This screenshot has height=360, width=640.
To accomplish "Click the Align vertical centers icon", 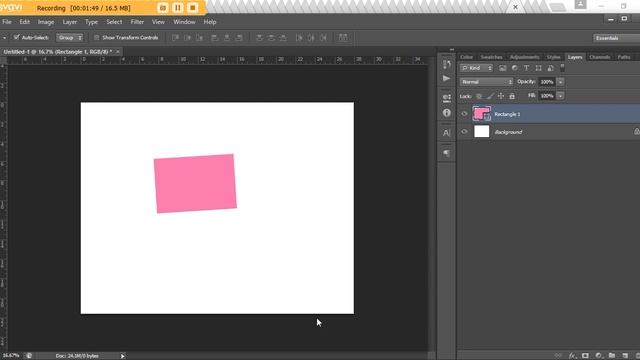I will click(188, 38).
